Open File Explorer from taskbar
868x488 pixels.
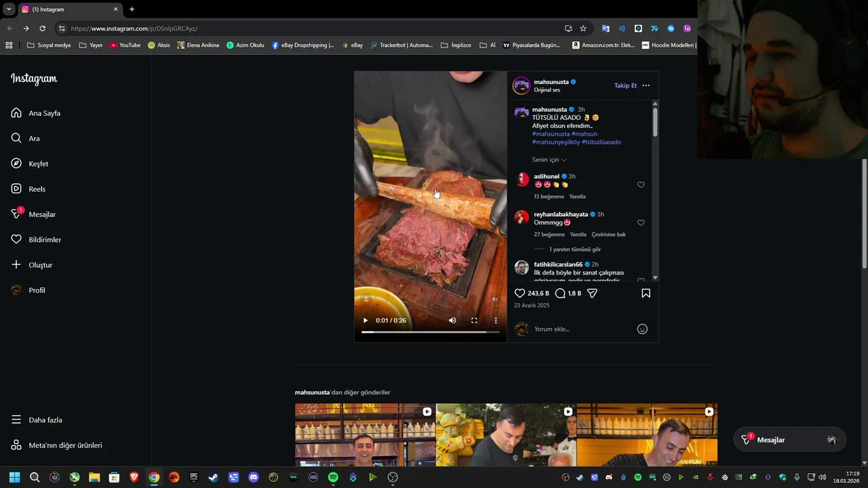click(94, 477)
